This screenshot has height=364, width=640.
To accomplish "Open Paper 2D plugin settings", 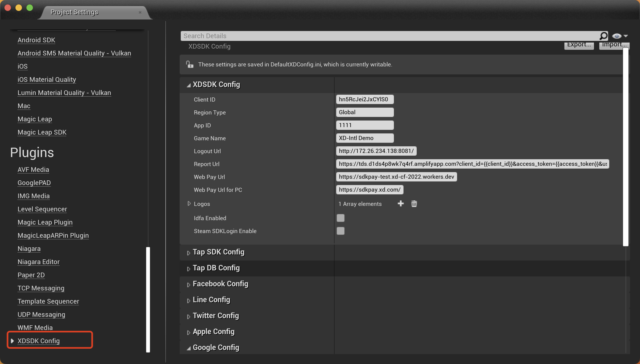I will click(x=31, y=275).
